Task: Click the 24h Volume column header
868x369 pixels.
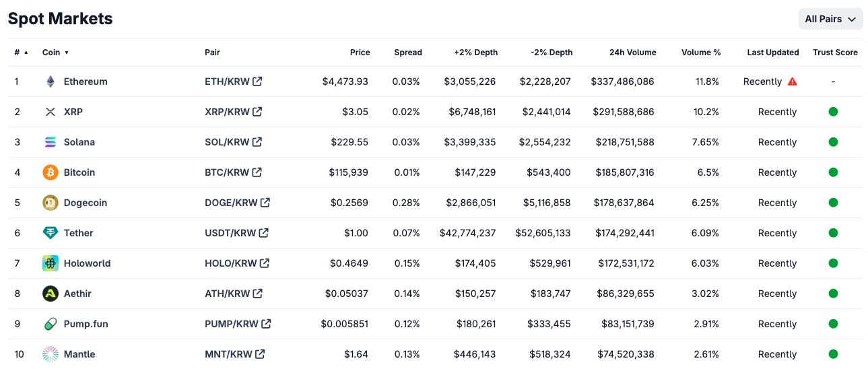Action: pyautogui.click(x=633, y=53)
